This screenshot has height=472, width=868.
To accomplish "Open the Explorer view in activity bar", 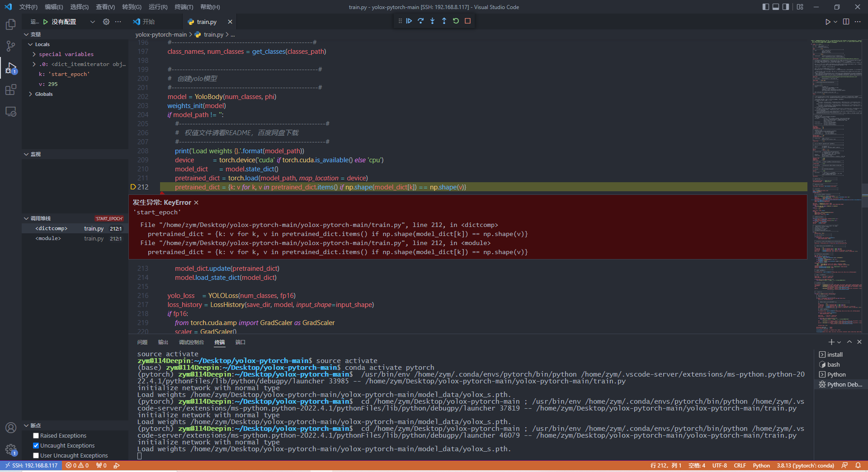I will click(11, 24).
